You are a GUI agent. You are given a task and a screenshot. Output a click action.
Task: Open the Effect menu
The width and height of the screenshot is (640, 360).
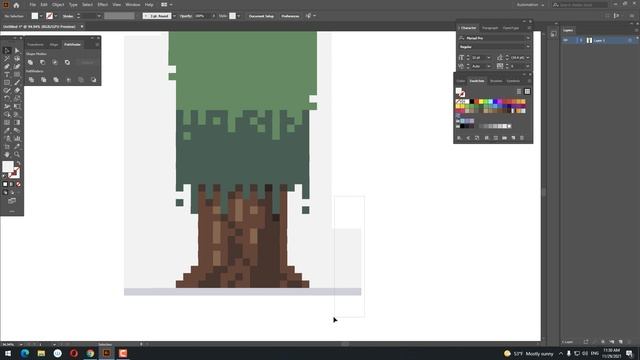[x=102, y=4]
